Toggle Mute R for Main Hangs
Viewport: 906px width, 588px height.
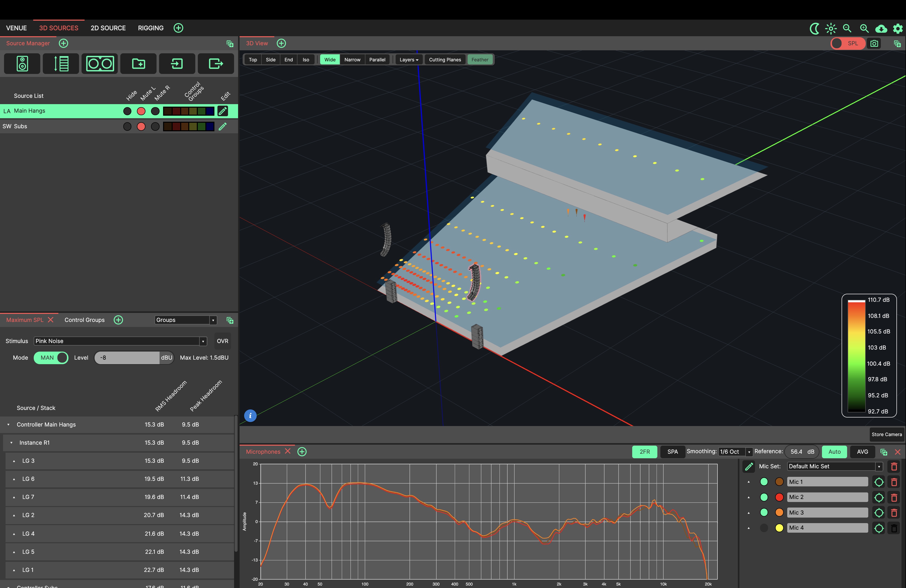[x=155, y=111]
